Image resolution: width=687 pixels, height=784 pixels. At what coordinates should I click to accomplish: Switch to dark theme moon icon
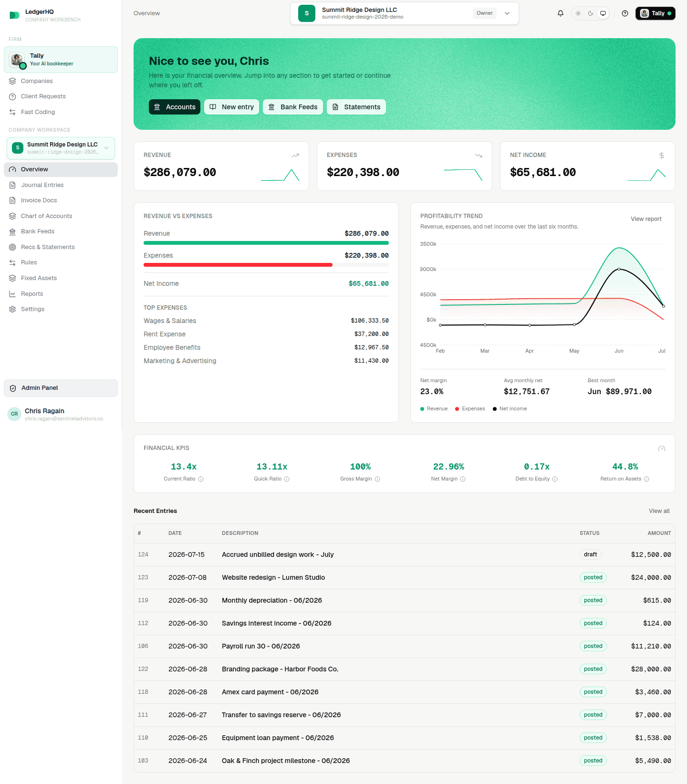tap(591, 13)
